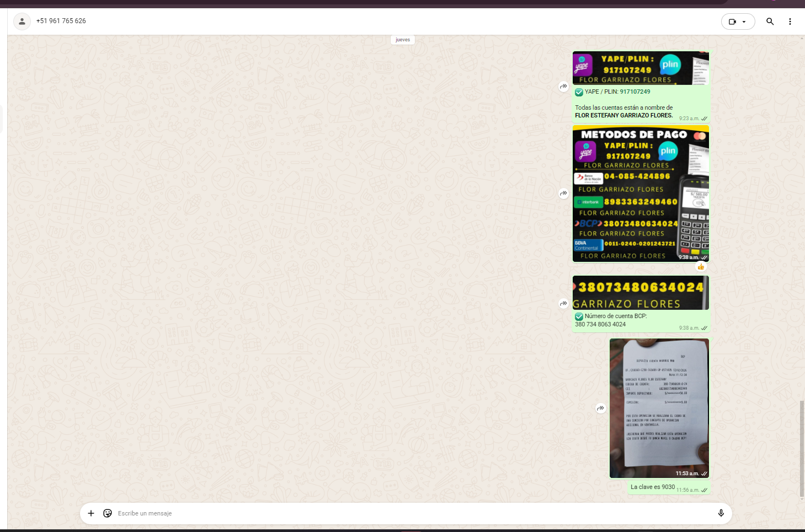805x532 pixels.
Task: Expand the video call dropdown button
Action: pyautogui.click(x=738, y=22)
